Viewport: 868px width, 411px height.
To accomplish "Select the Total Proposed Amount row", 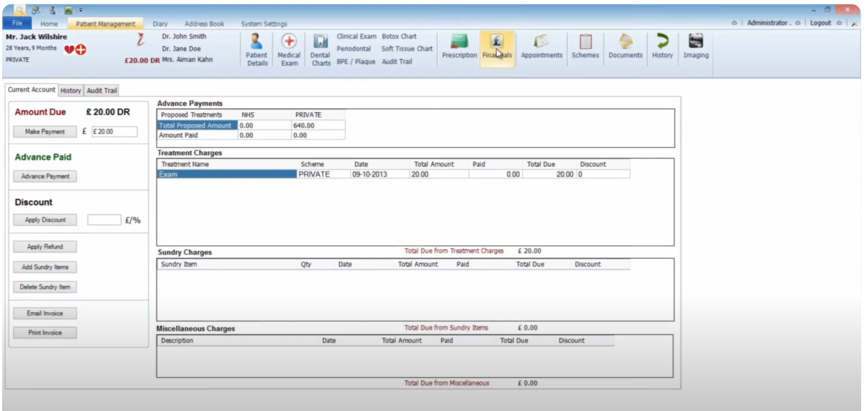I will point(251,125).
